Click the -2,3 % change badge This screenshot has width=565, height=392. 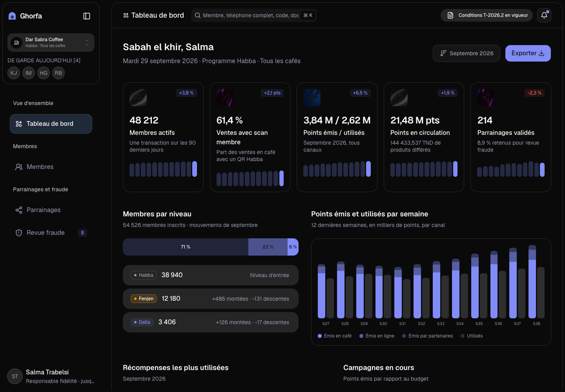coord(534,93)
